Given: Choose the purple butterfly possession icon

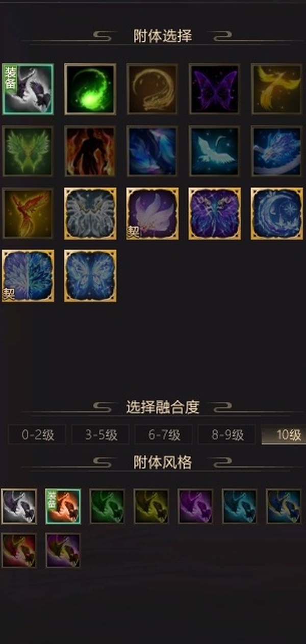Looking at the screenshot, I should 215,89.
